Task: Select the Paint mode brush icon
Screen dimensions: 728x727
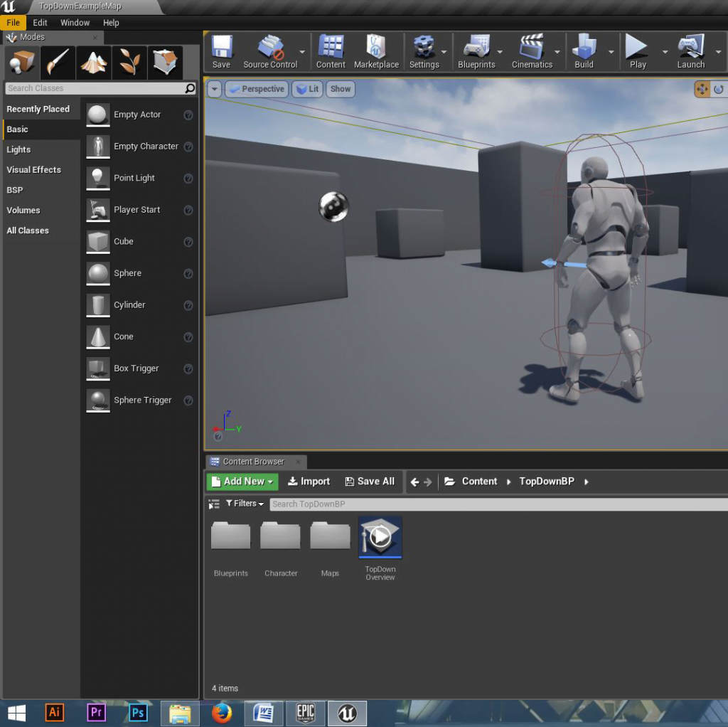Action: click(x=58, y=63)
